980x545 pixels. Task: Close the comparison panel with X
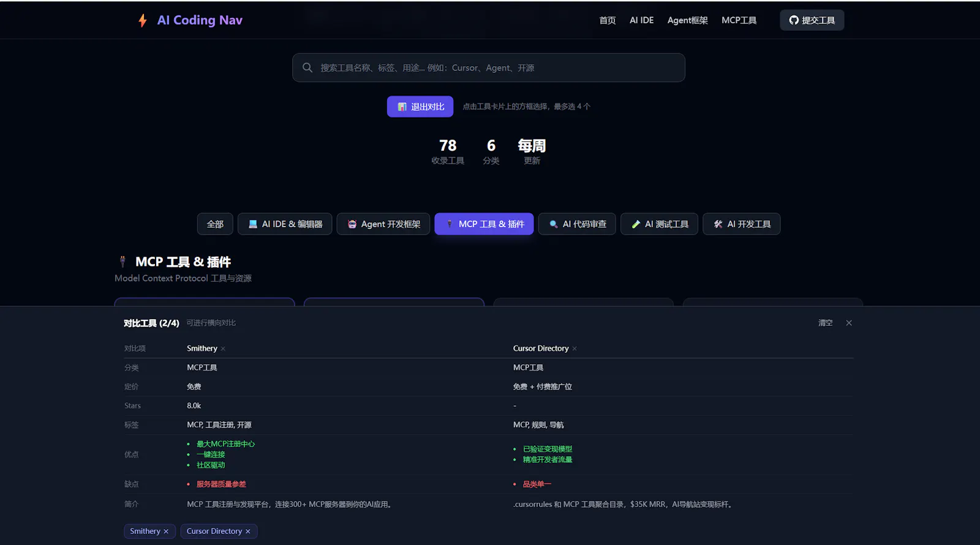pyautogui.click(x=849, y=323)
